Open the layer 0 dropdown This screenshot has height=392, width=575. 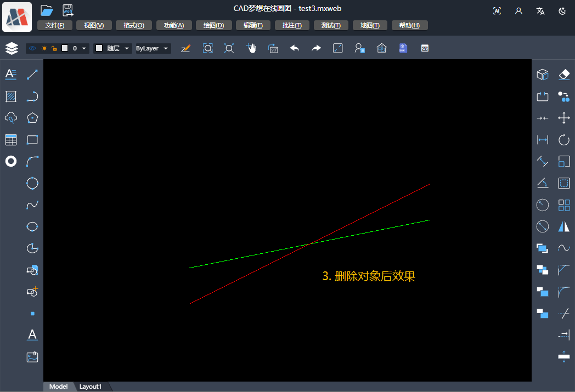83,48
